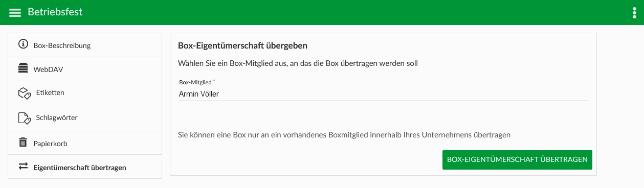
Task: Open the three-dot overflow menu
Action: click(634, 12)
